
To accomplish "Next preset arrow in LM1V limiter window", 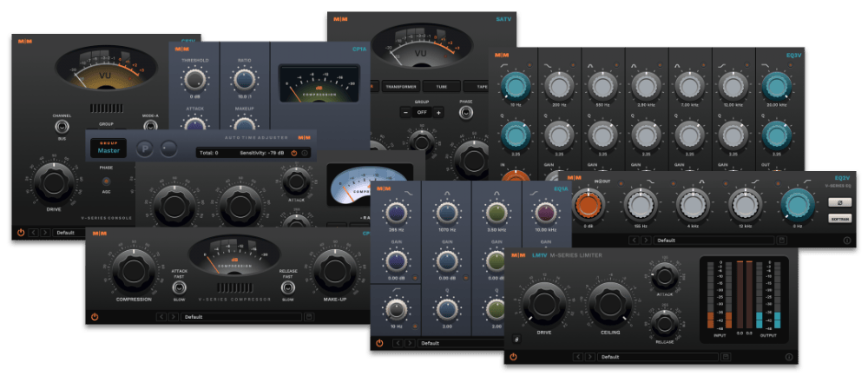I will point(590,357).
